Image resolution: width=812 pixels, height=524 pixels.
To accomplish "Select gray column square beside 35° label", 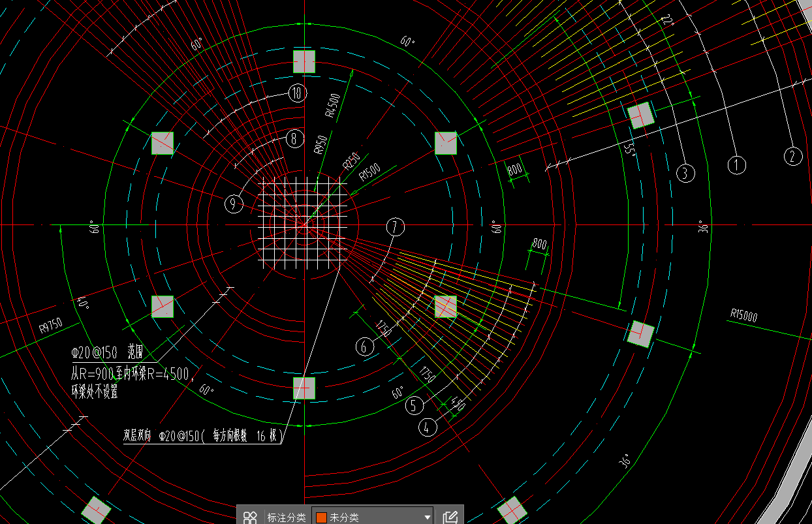I will click(641, 116).
